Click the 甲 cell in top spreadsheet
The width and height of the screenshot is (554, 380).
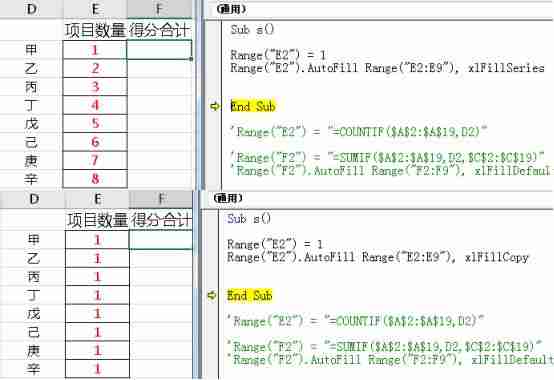point(31,50)
